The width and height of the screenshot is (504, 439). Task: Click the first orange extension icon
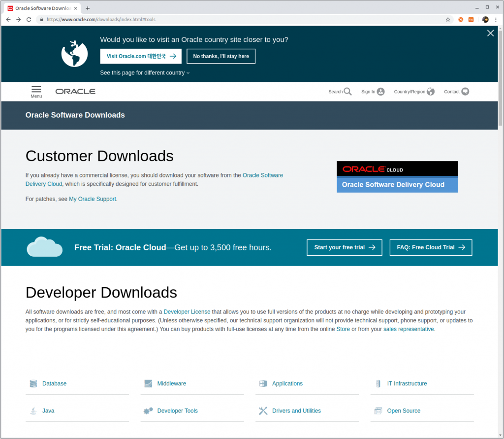(461, 20)
